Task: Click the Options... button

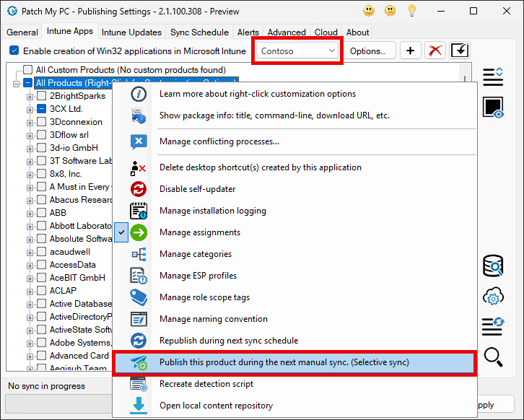Action: [x=367, y=51]
